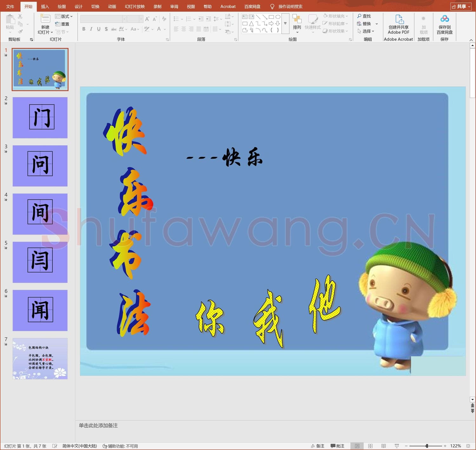The image size is (476, 450).
Task: Toggle Strikethrough (abc) formatting
Action: (x=114, y=29)
